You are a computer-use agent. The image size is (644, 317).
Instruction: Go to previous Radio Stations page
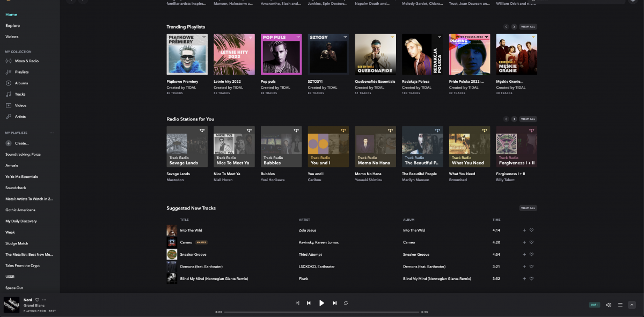506,119
